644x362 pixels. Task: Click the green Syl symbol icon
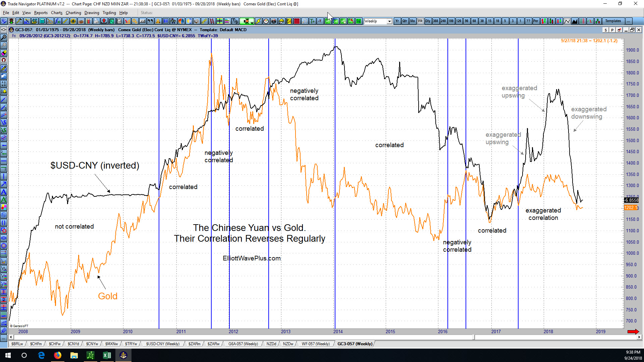(359, 21)
